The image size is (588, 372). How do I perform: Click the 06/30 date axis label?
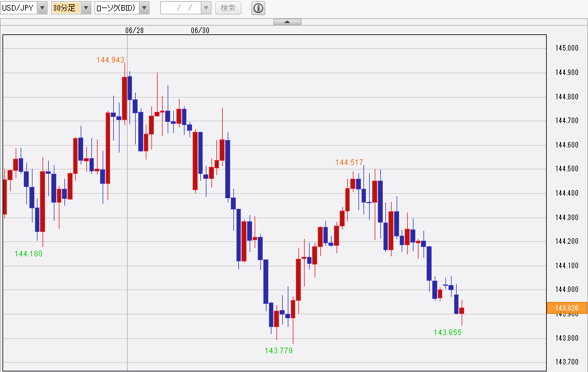click(200, 31)
